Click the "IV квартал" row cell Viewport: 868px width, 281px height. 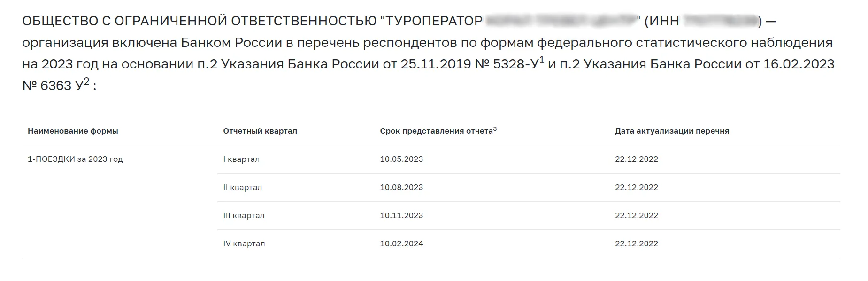(x=244, y=243)
